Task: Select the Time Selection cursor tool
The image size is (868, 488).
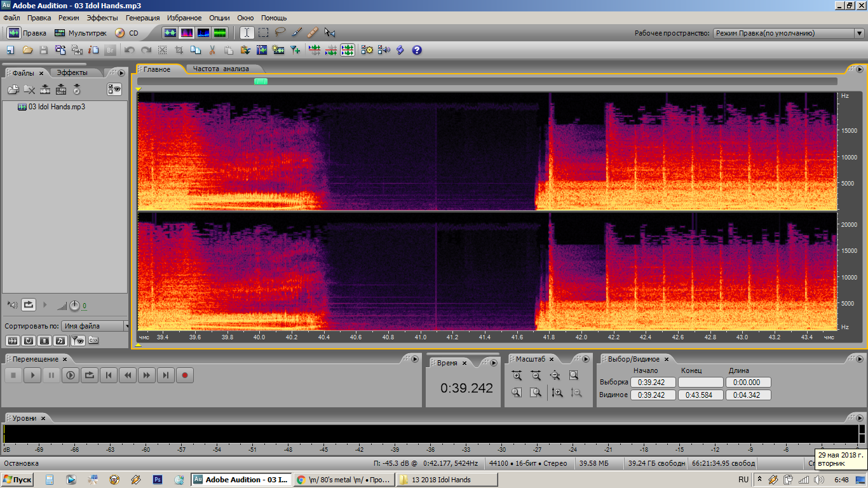Action: click(246, 32)
